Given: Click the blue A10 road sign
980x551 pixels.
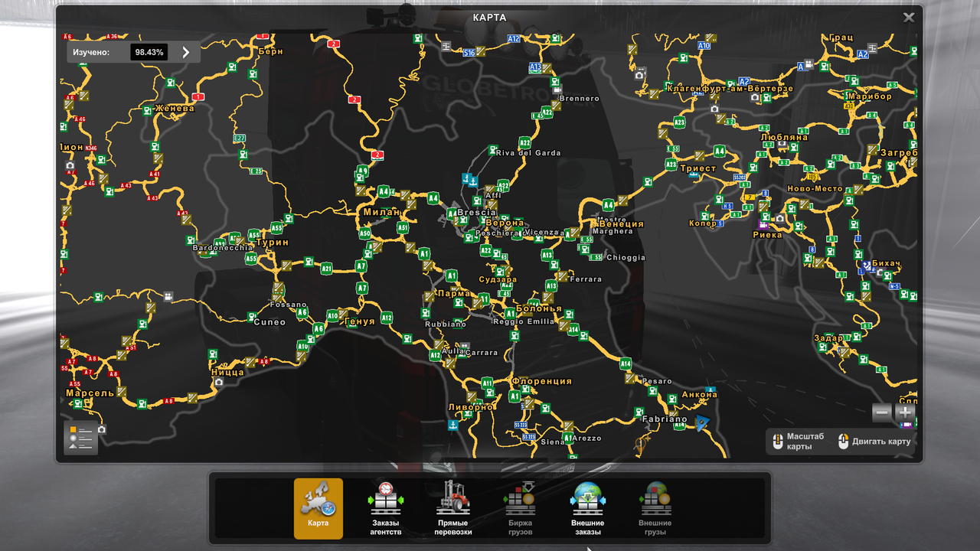Looking at the screenshot, I should pos(704,46).
